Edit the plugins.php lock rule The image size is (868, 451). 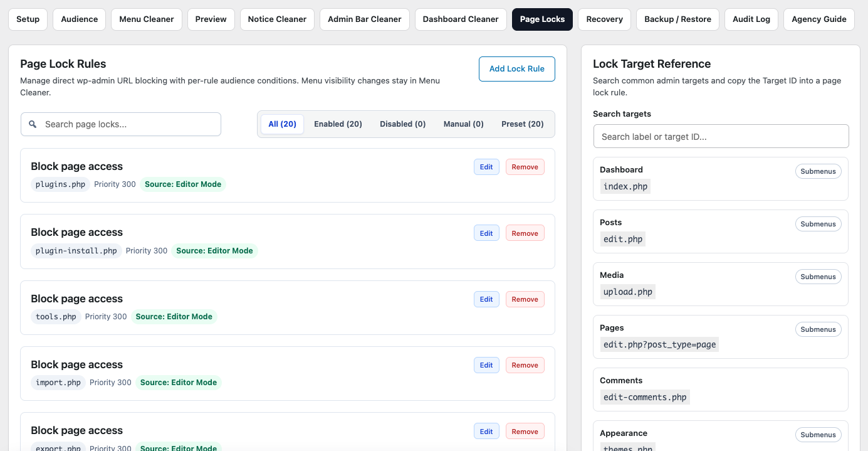486,167
